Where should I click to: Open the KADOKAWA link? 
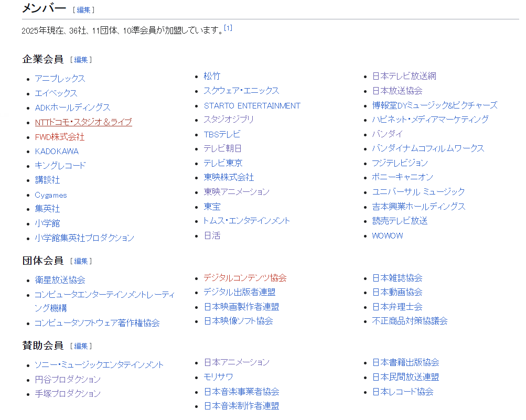[57, 151]
